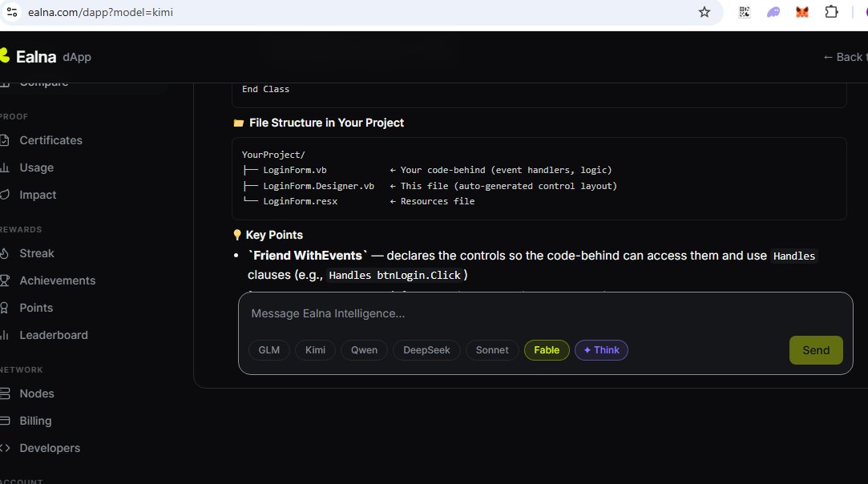The width and height of the screenshot is (868, 484).
Task: Open the purple Phantom wallet extension
Action: pos(773,12)
